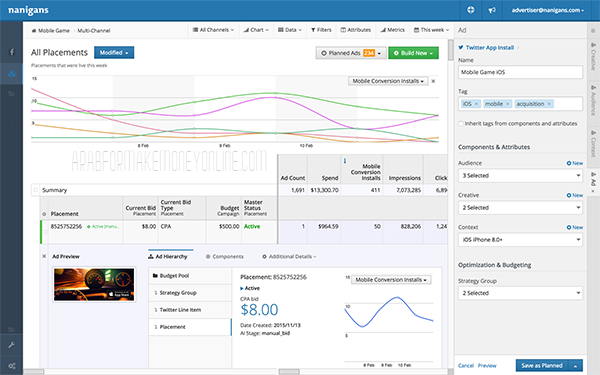Open the Planned Ads dropdown
The image size is (600, 375).
click(351, 53)
